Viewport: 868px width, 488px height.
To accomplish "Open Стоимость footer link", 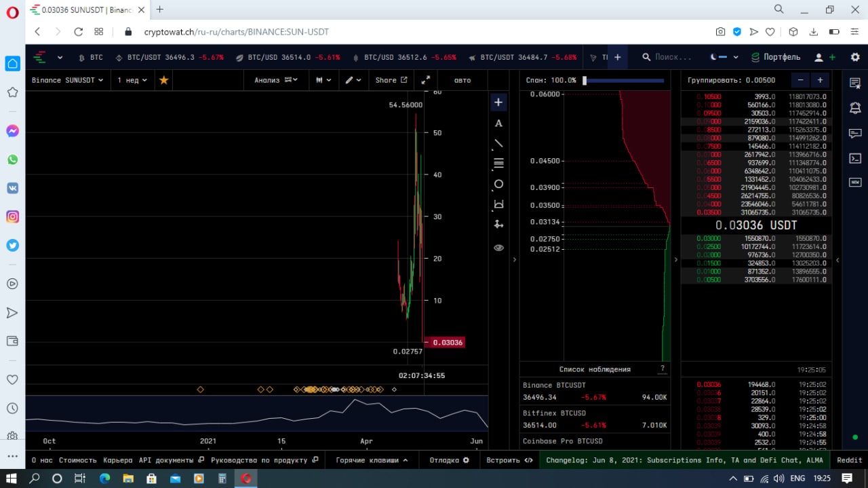I will point(77,460).
